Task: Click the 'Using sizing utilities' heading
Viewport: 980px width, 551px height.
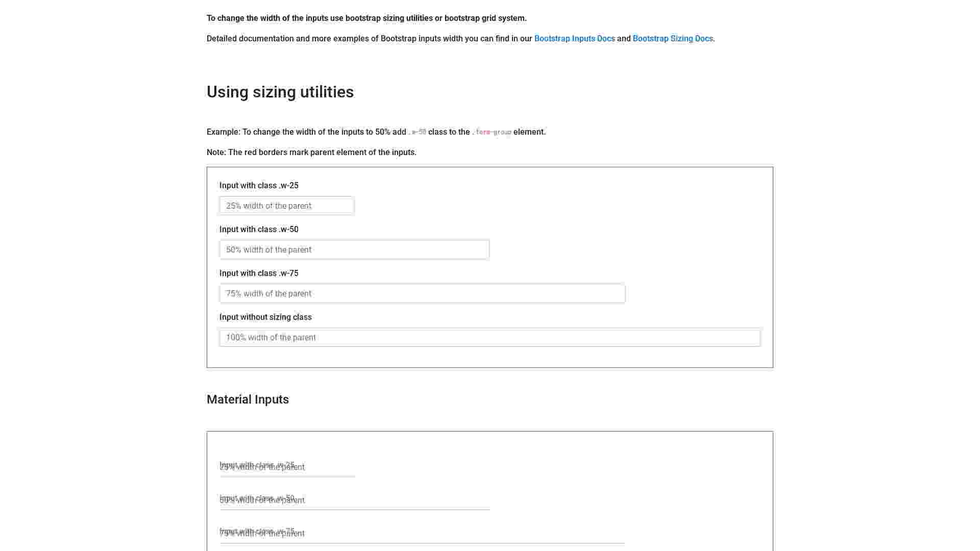Action: pos(280,92)
